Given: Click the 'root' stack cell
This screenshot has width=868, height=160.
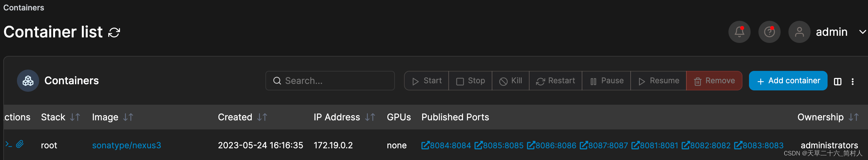Looking at the screenshot, I should (x=49, y=145).
